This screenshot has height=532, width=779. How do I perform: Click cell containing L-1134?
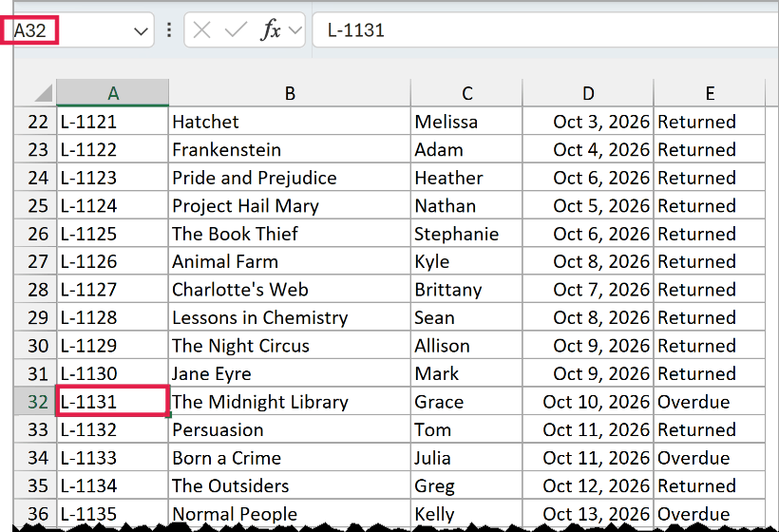(113, 485)
